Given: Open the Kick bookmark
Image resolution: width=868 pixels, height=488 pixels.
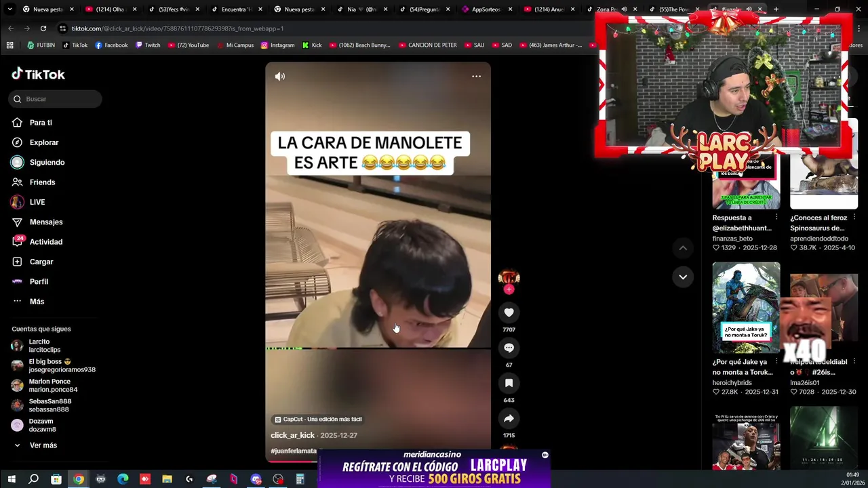Looking at the screenshot, I should 311,45.
